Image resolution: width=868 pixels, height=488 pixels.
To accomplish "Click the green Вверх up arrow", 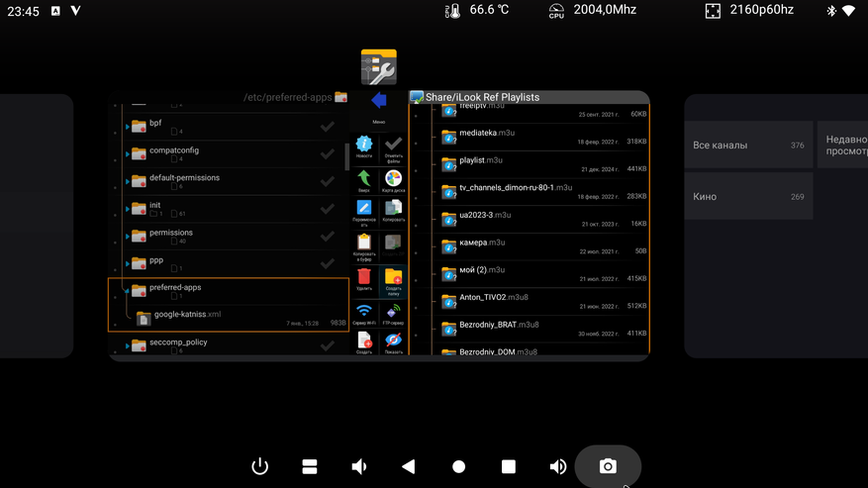I will click(x=363, y=178).
